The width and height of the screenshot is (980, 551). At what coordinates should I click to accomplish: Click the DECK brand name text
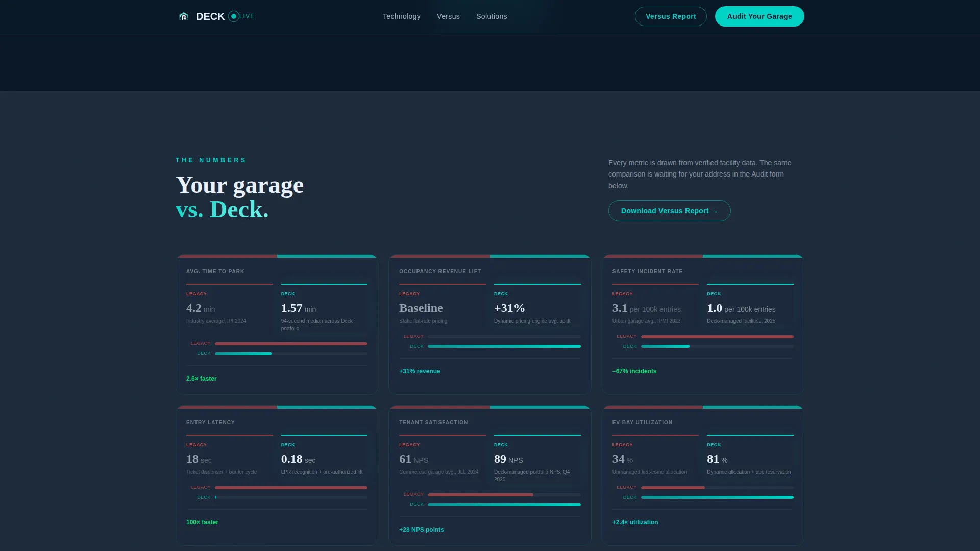tap(210, 16)
